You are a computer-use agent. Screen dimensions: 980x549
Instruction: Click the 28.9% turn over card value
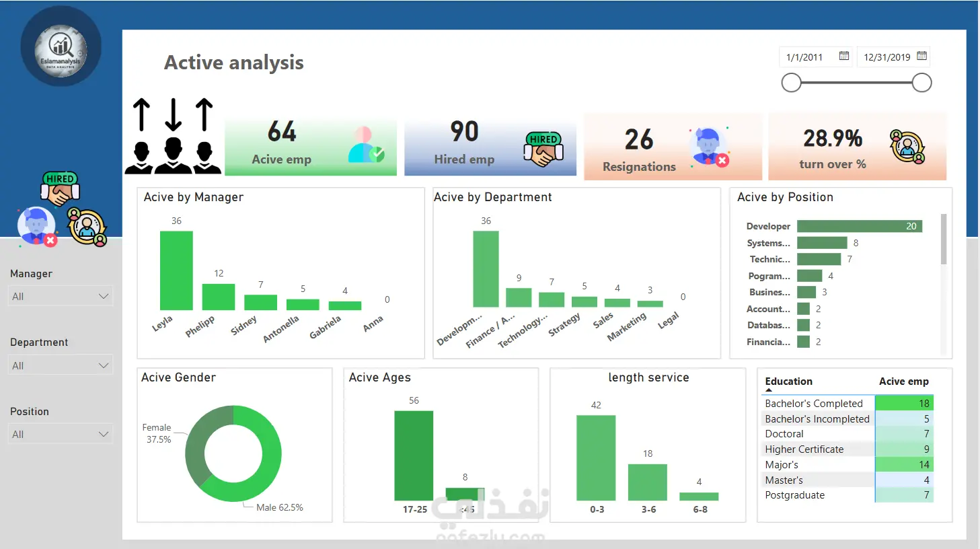click(x=833, y=139)
